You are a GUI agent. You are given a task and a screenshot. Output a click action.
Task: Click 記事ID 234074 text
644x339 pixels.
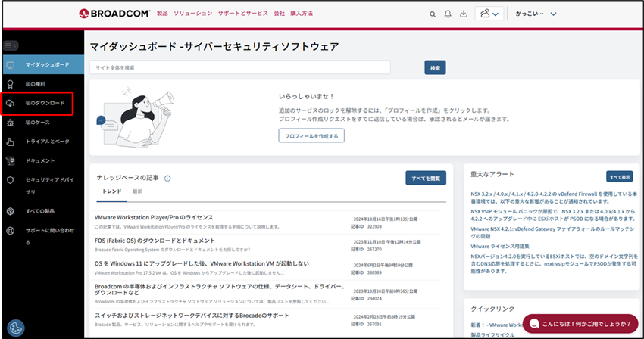[x=367, y=299]
